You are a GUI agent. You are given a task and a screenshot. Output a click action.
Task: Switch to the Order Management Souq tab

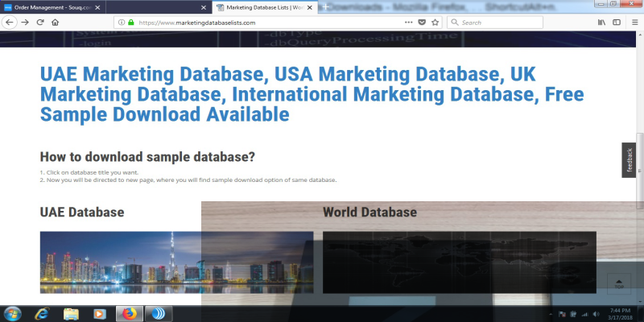[x=52, y=7]
